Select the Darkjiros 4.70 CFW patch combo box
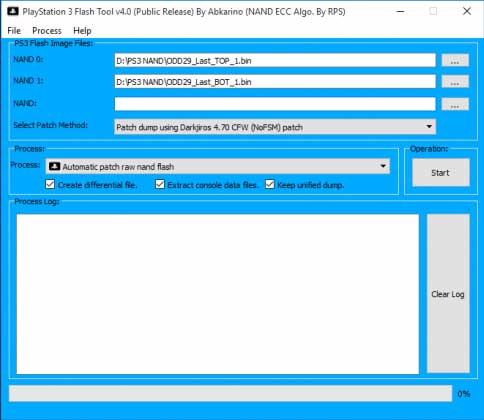This screenshot has height=420, width=484. tap(275, 127)
